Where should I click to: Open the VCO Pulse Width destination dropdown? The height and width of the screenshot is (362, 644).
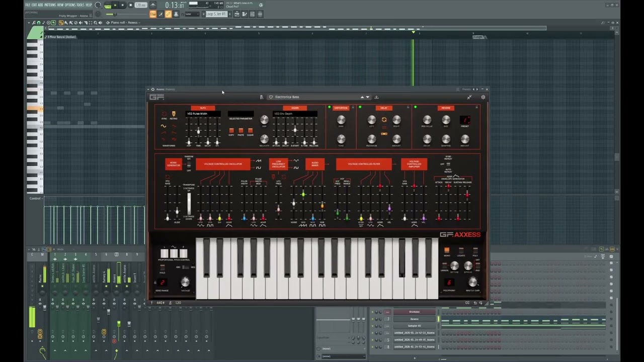[203, 114]
